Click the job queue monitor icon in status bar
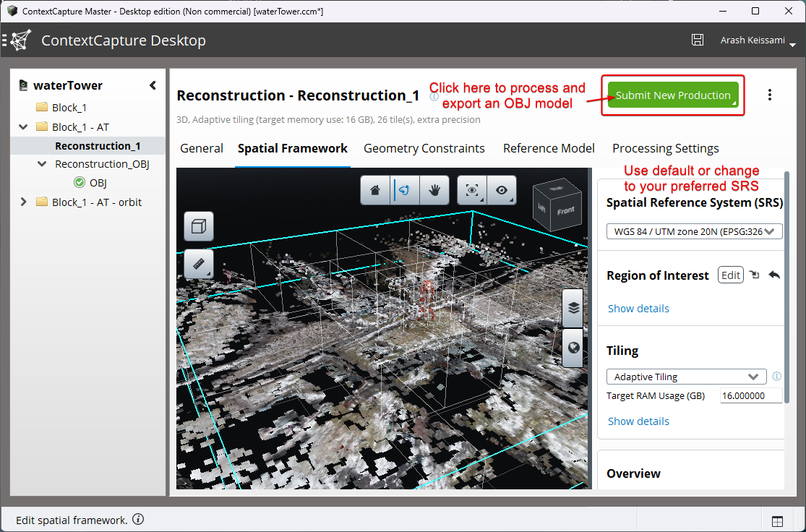806x532 pixels. 777,520
